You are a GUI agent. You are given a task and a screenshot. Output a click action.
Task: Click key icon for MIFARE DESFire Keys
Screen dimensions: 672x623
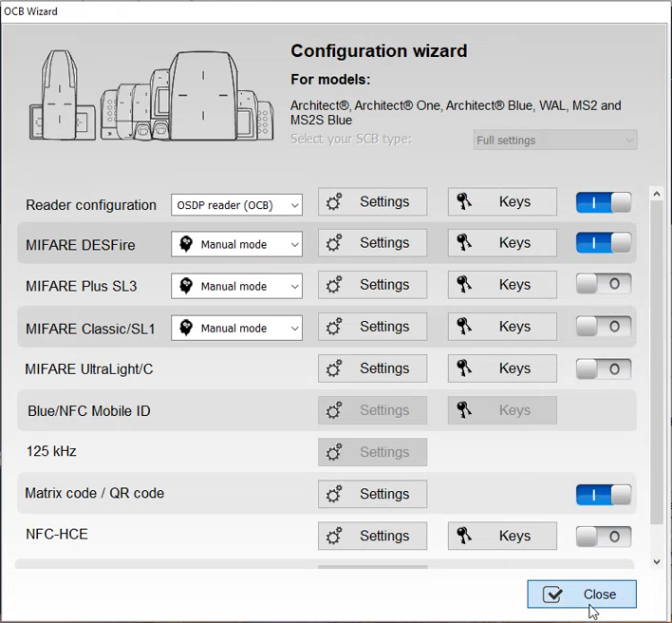click(464, 243)
